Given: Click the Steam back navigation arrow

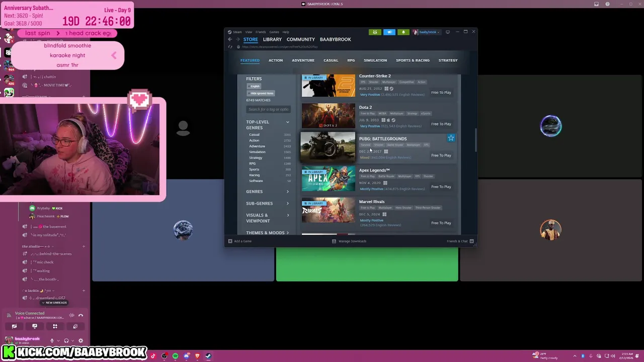Looking at the screenshot, I should pos(230,39).
